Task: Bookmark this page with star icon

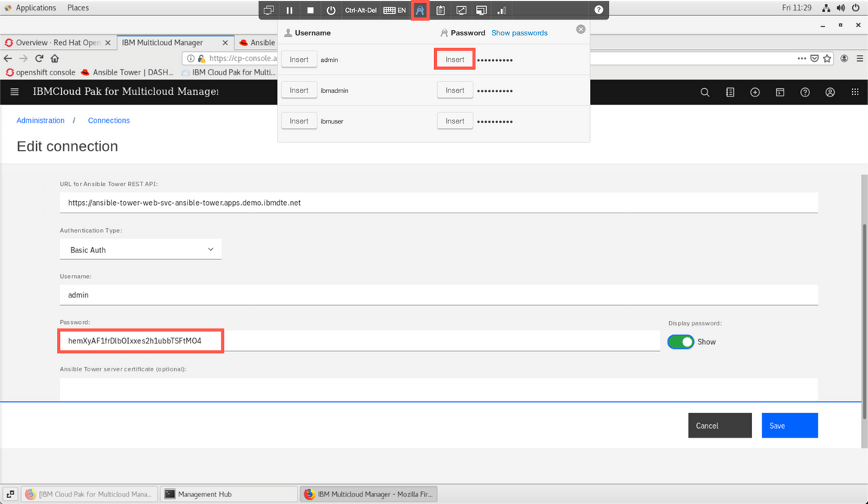Action: point(827,58)
